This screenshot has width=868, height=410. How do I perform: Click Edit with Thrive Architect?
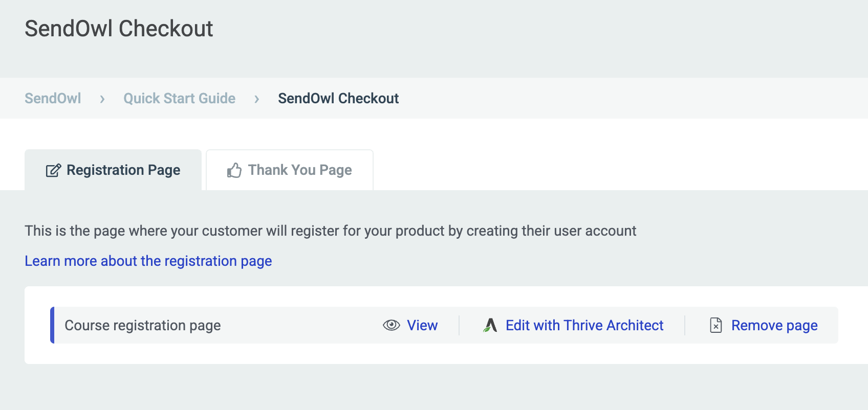click(584, 325)
